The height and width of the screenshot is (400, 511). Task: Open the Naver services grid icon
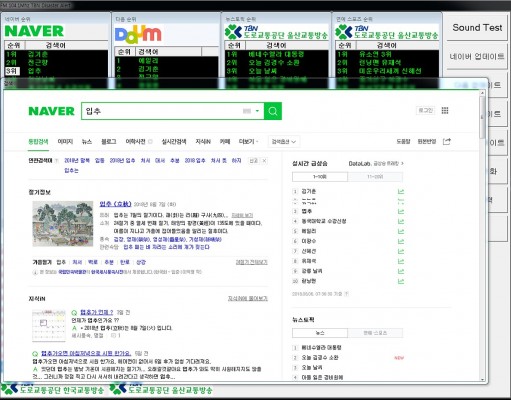[445, 111]
